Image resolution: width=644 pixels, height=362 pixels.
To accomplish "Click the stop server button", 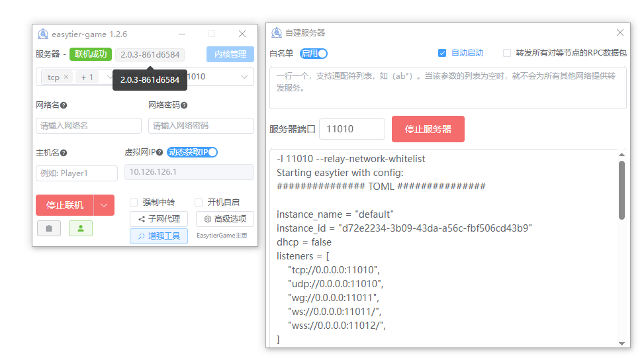I will coord(428,129).
